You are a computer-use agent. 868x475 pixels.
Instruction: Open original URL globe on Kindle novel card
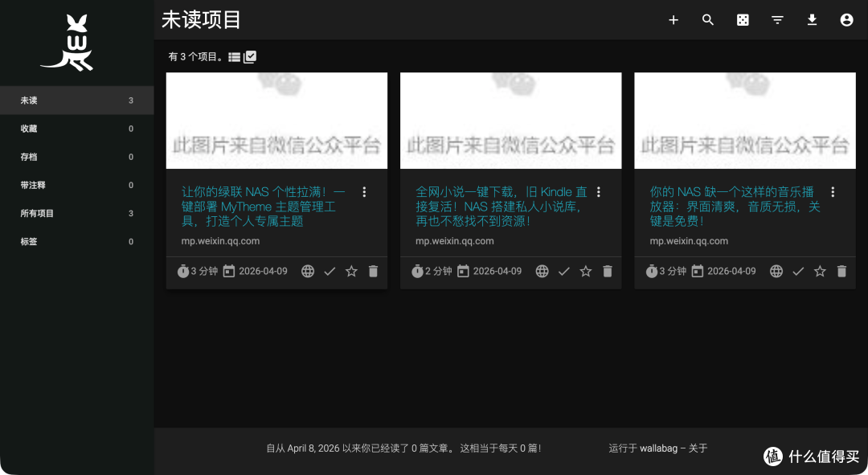(x=542, y=272)
